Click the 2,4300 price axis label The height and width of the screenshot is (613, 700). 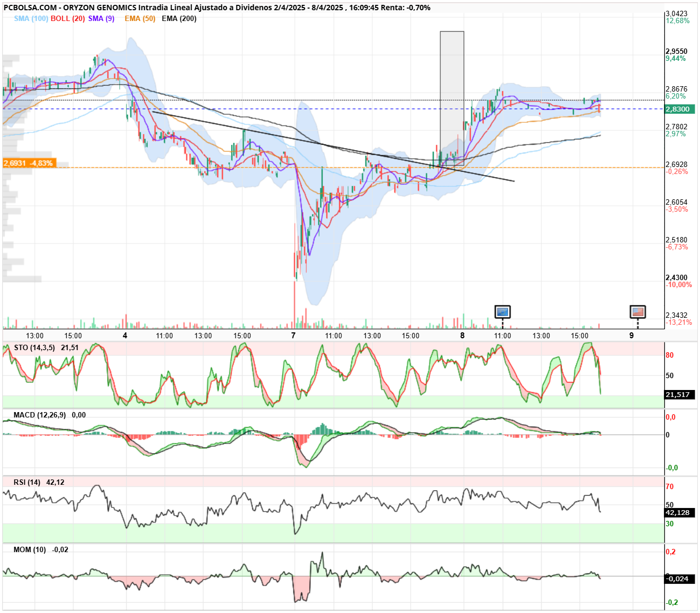click(676, 277)
